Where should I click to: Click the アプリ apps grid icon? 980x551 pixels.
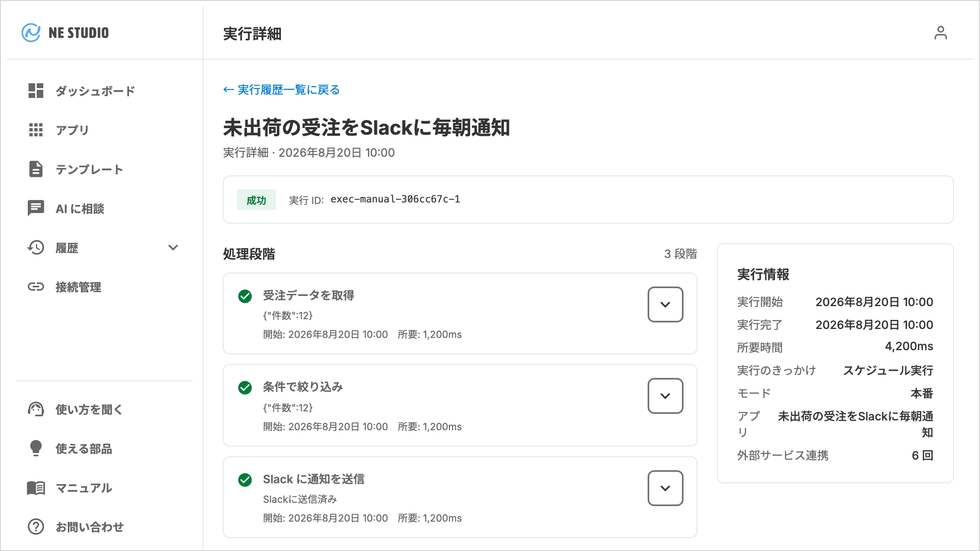[x=36, y=130]
